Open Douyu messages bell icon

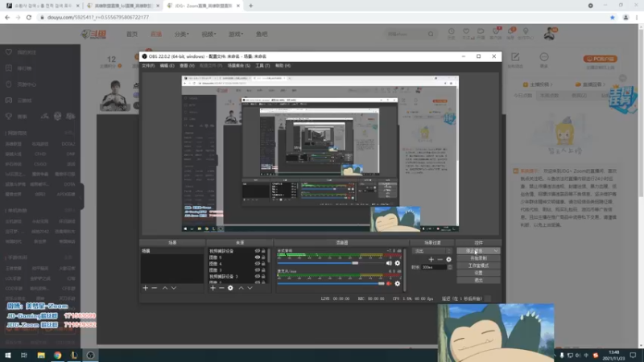pyautogui.click(x=510, y=33)
